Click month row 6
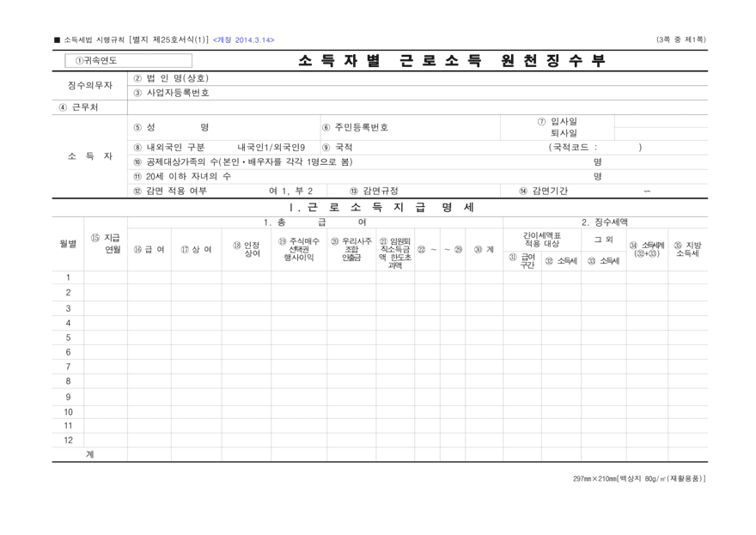This screenshot has height=535, width=756. (x=380, y=352)
